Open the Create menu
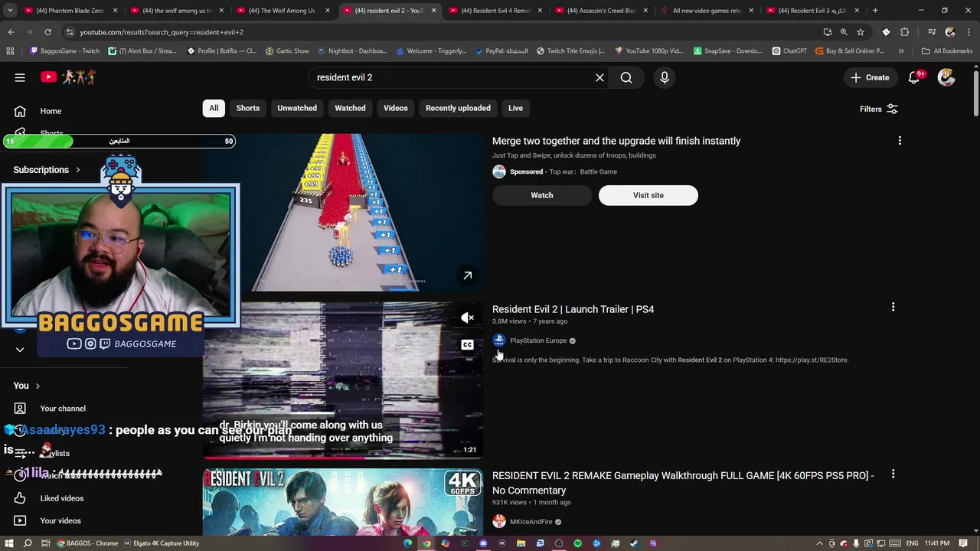 [x=870, y=77]
